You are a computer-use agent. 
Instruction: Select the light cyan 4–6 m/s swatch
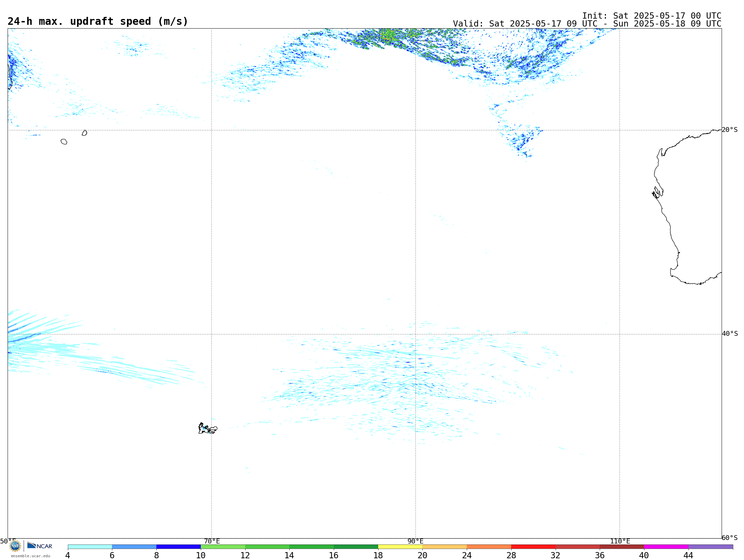pos(90,547)
